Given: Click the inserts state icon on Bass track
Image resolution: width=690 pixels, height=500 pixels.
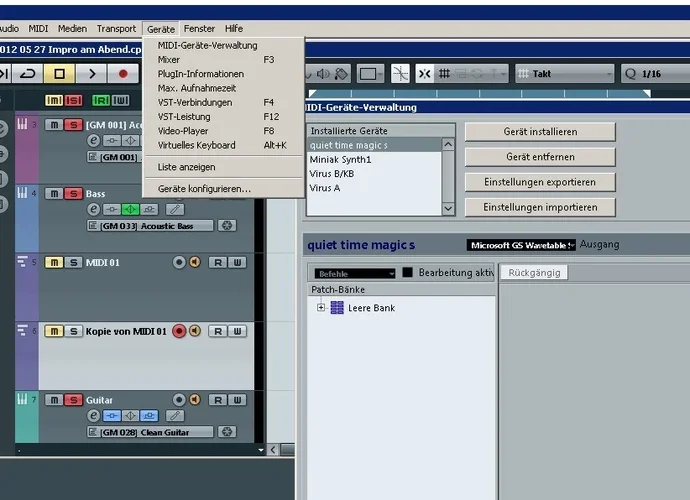Looking at the screenshot, I should (x=112, y=210).
